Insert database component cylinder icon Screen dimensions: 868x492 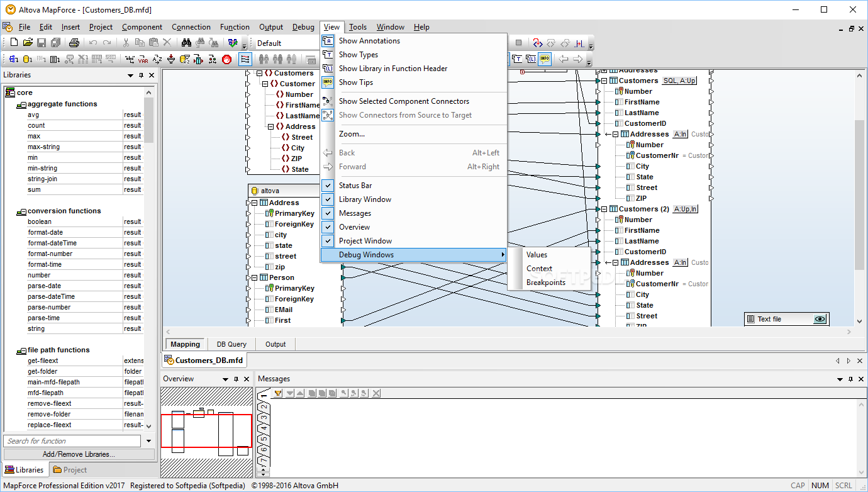(27, 59)
